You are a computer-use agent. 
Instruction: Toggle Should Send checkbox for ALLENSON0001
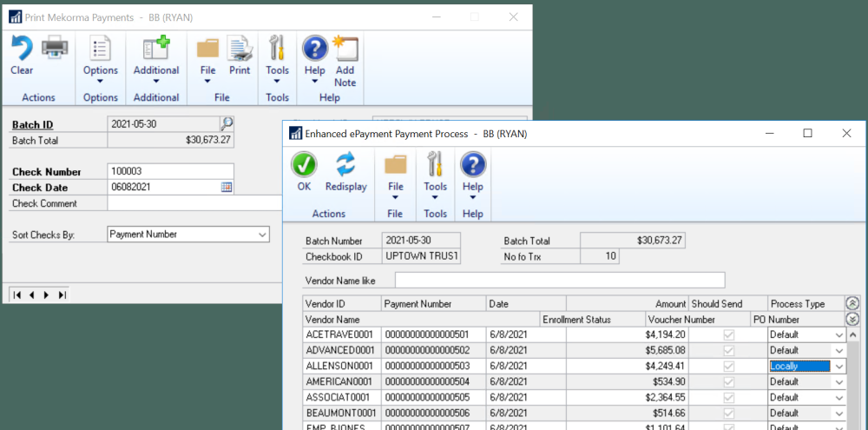pos(728,367)
